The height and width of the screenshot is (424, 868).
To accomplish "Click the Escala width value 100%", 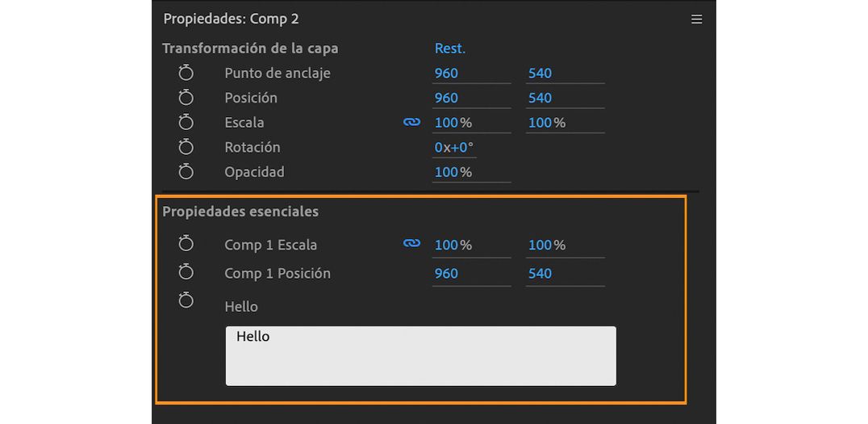I will [x=453, y=123].
